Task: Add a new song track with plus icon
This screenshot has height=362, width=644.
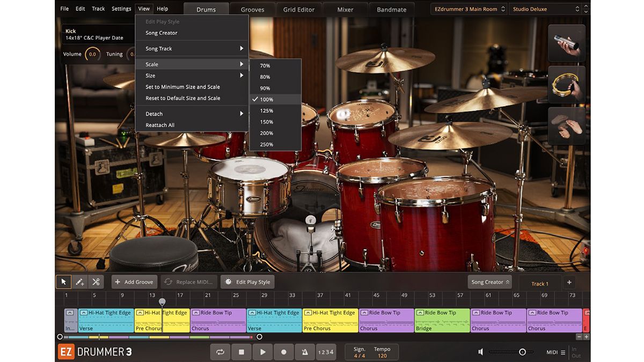Action: tap(569, 283)
